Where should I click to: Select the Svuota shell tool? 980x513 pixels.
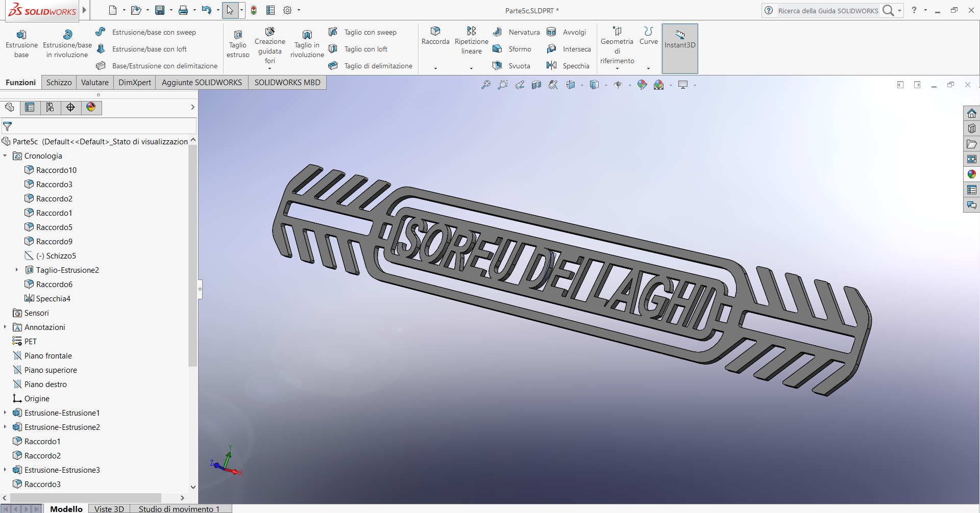[x=511, y=66]
